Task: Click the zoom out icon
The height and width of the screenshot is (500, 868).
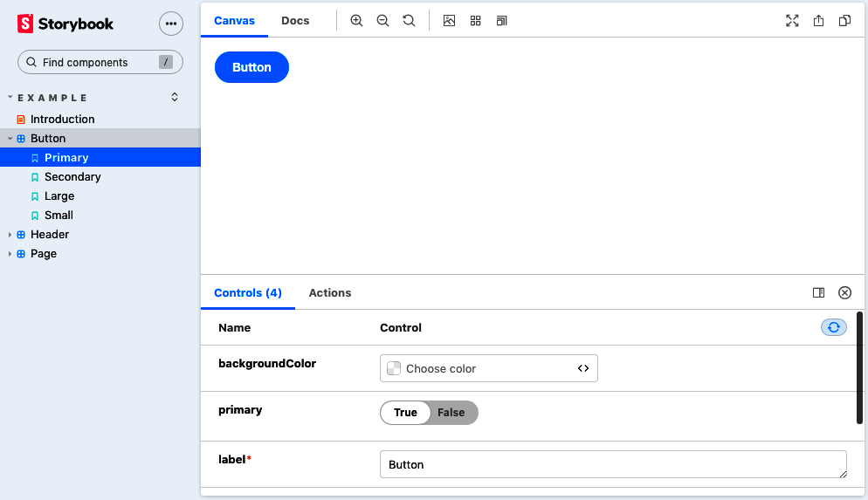Action: (x=382, y=21)
